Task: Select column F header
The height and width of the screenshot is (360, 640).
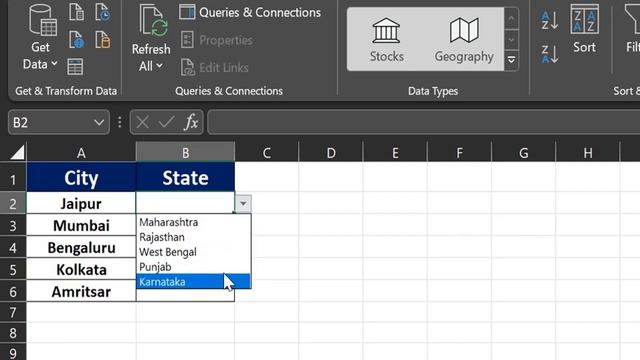Action: [x=459, y=153]
